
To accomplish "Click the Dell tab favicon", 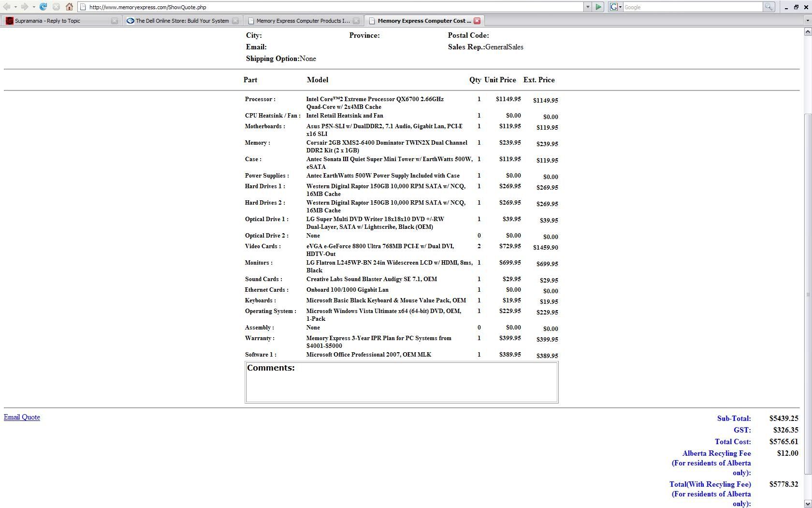I will pyautogui.click(x=130, y=21).
